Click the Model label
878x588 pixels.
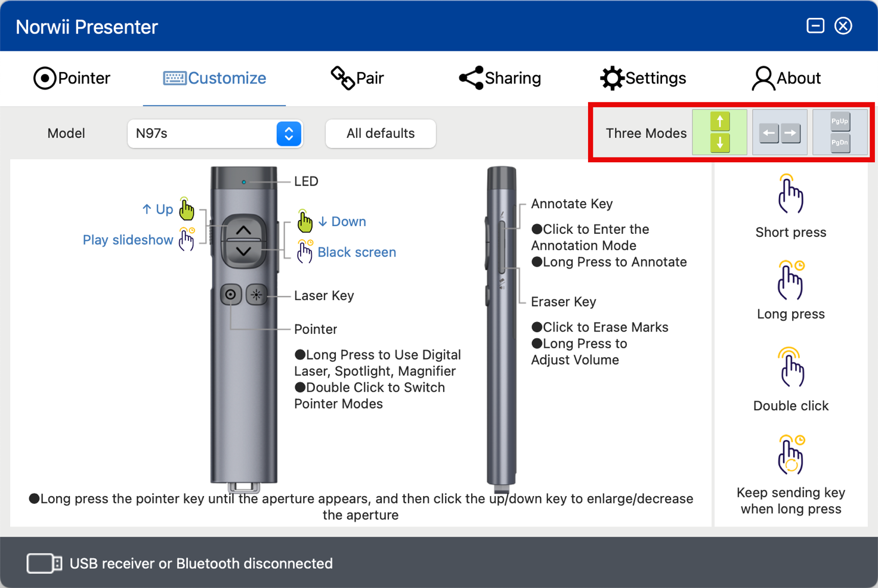66,133
